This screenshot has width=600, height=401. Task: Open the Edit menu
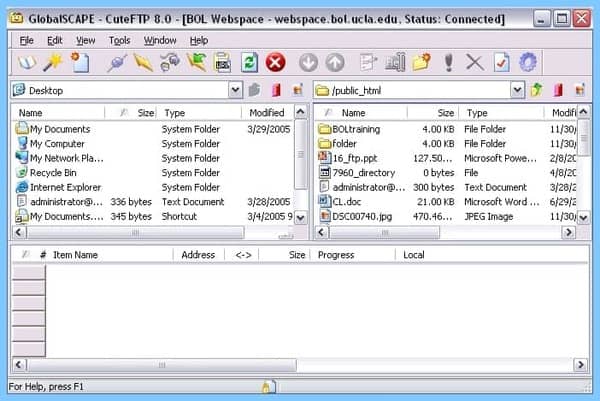(x=55, y=40)
